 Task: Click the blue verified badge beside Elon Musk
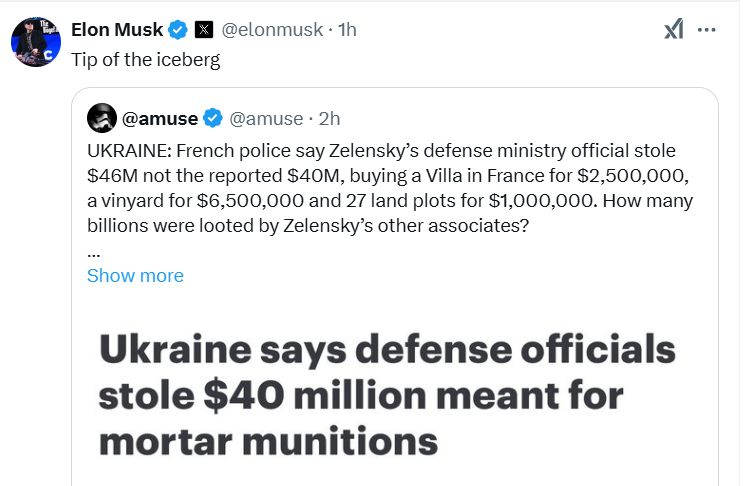pyautogui.click(x=178, y=30)
